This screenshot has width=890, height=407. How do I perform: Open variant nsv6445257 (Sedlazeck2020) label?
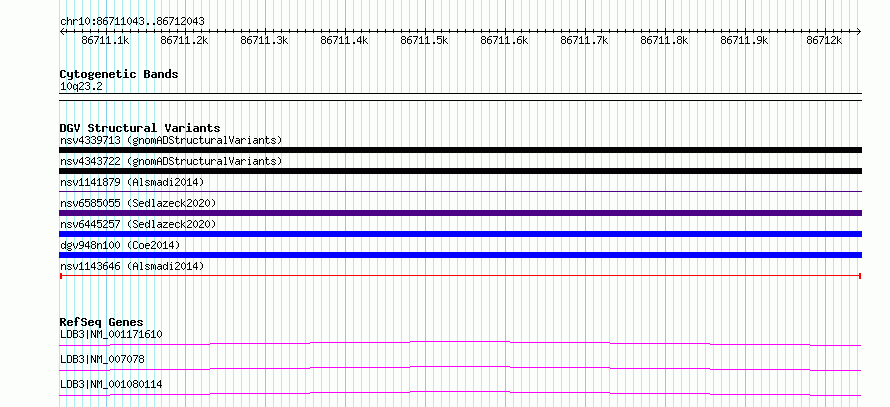point(138,224)
